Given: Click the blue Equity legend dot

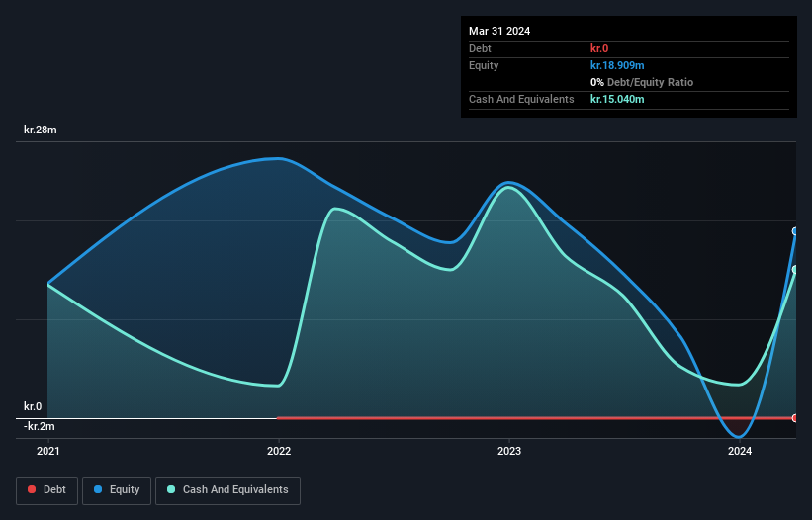Looking at the screenshot, I should [x=98, y=489].
